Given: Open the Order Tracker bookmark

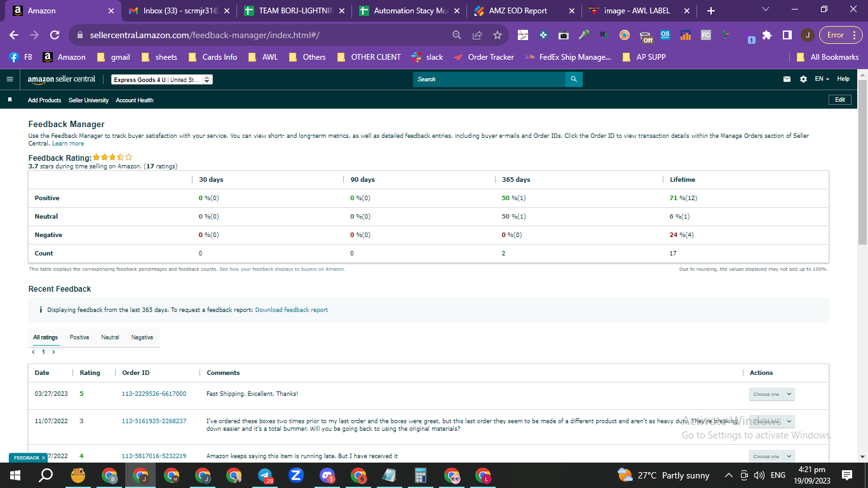Looking at the screenshot, I should point(484,57).
